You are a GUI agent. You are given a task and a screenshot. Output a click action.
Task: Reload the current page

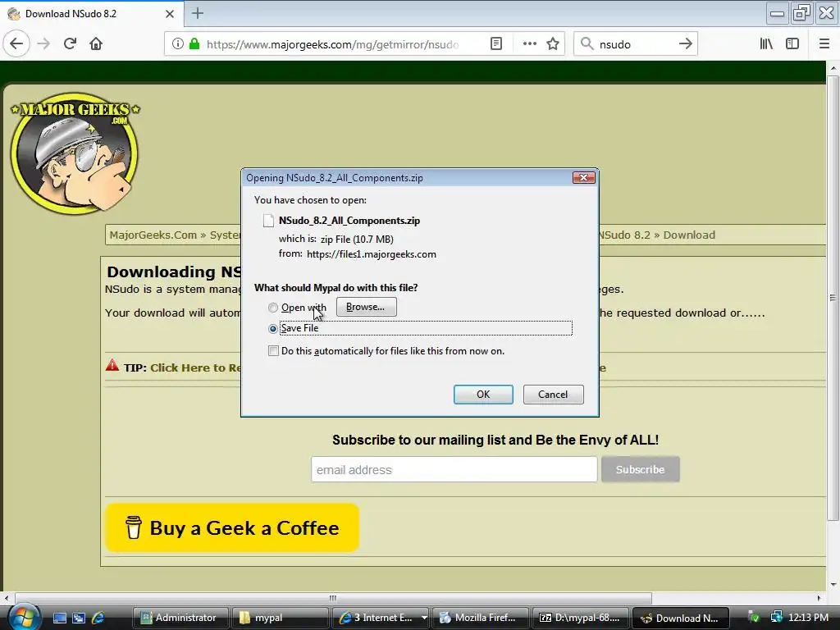click(x=70, y=43)
